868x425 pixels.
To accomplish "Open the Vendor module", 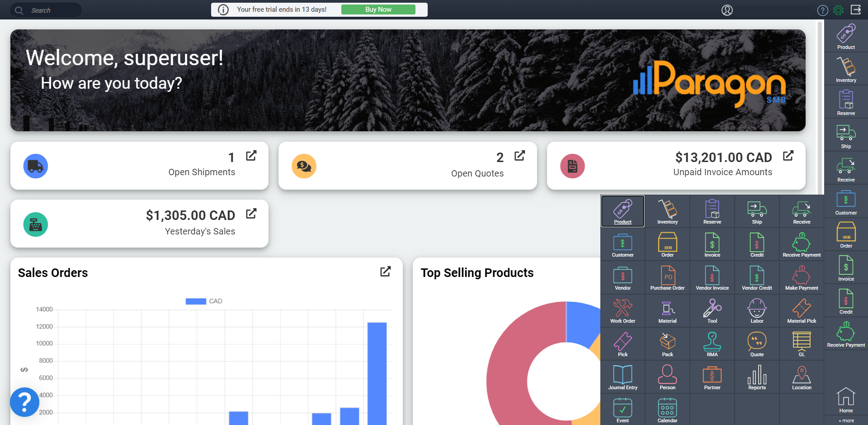I will coord(623,277).
